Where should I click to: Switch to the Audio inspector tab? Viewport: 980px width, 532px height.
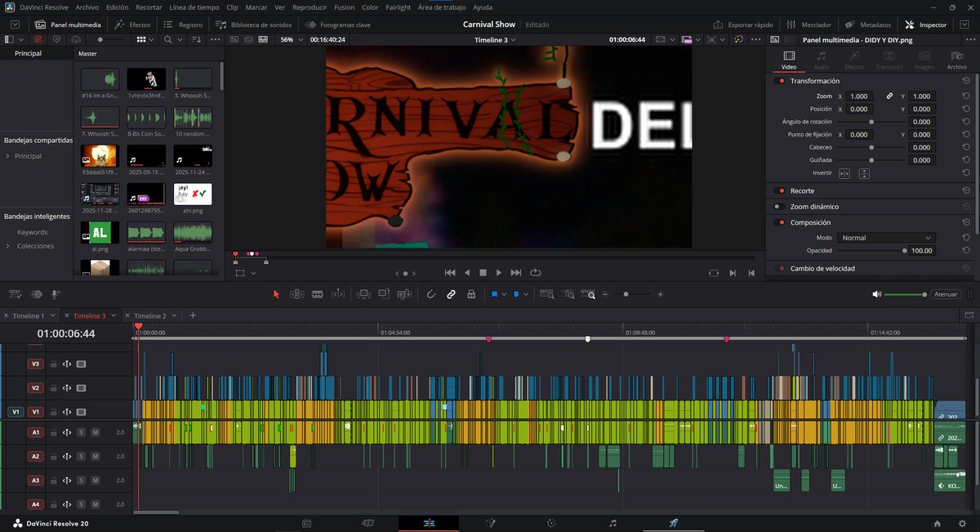(822, 60)
